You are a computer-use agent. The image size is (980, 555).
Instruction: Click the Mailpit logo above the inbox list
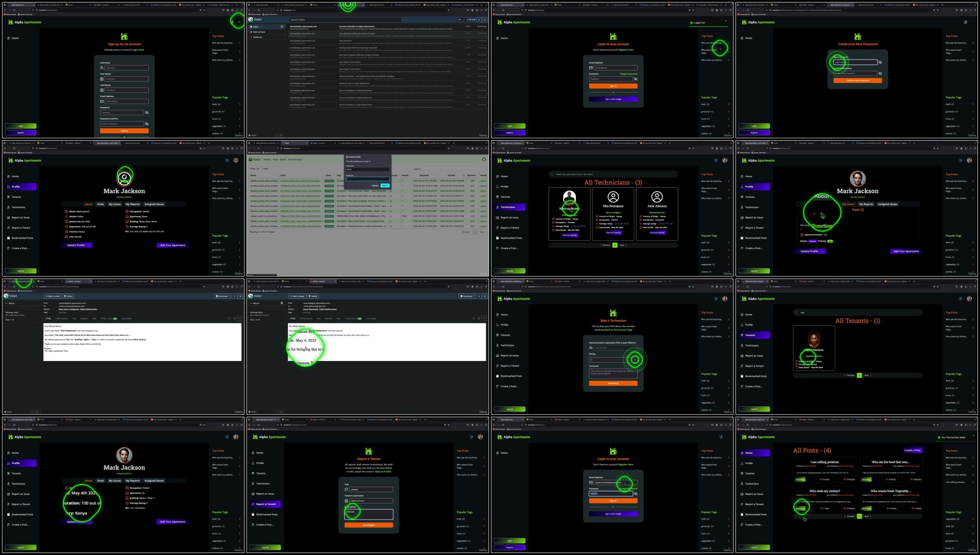pos(251,19)
